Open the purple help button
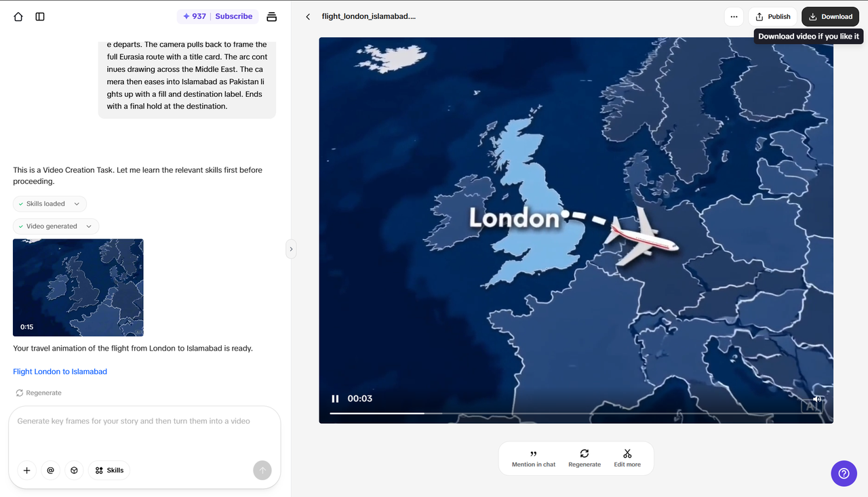The width and height of the screenshot is (868, 497). pos(844,473)
